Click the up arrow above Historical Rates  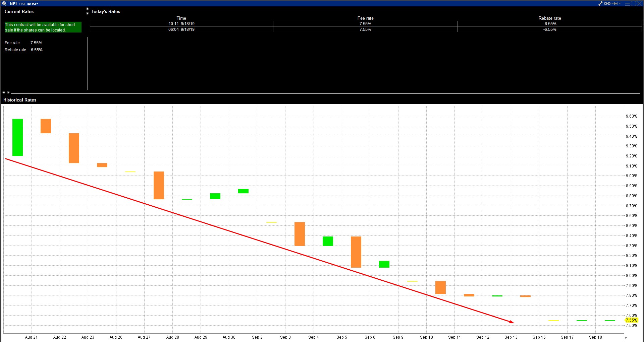(4, 92)
